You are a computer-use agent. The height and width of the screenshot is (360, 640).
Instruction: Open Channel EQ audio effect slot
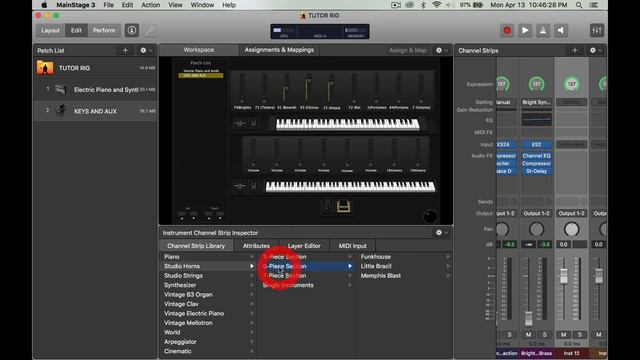coord(536,156)
